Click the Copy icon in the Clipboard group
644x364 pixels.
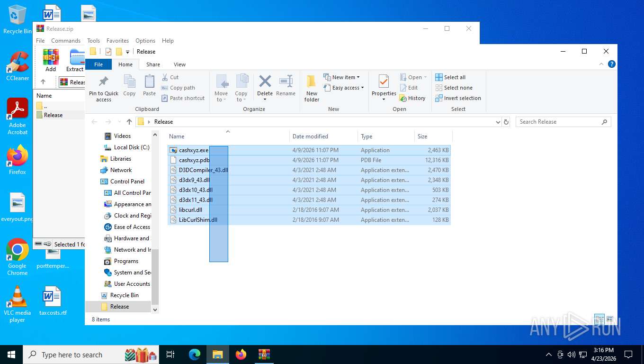[129, 85]
